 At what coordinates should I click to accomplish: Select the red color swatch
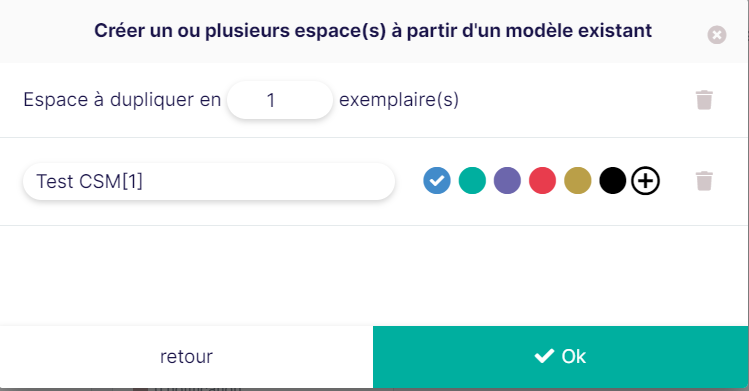(542, 180)
